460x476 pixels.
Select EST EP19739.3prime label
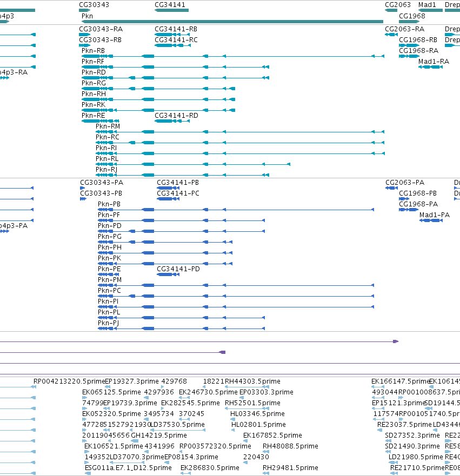pyautogui.click(x=130, y=403)
